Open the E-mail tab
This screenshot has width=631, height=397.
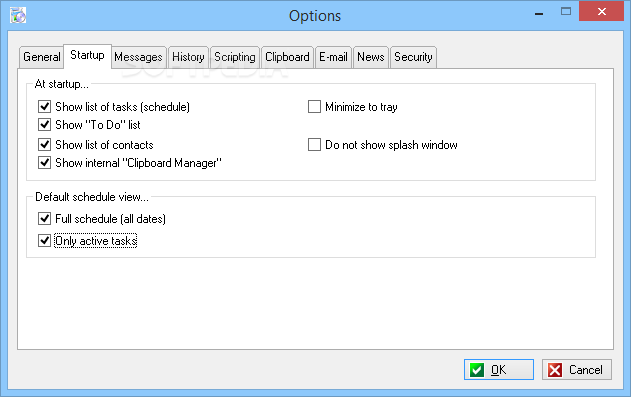pos(334,57)
